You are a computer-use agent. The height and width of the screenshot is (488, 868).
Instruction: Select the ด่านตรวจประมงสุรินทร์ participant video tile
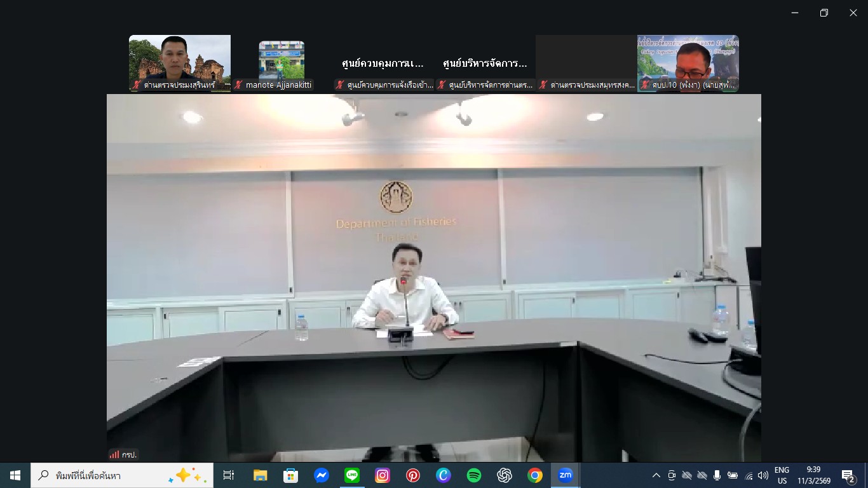tap(180, 63)
